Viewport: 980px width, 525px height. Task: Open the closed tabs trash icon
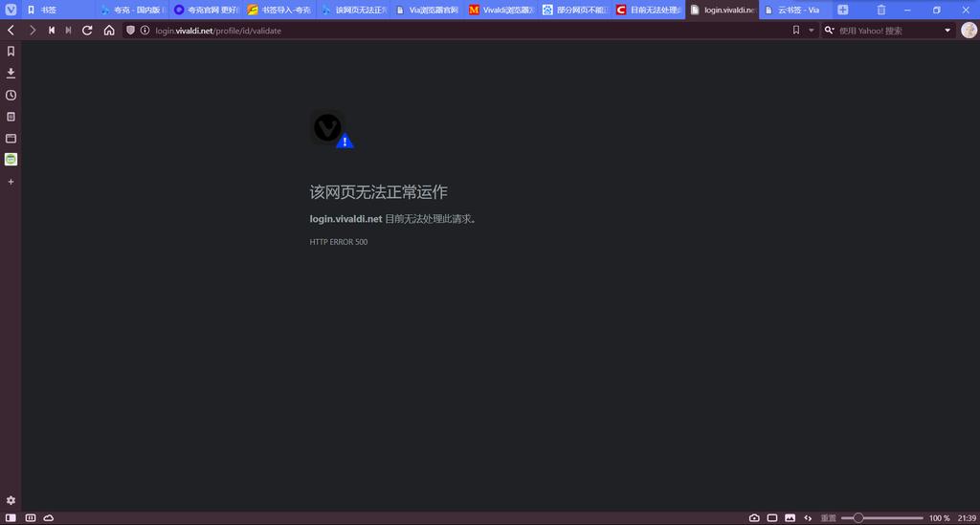point(880,10)
